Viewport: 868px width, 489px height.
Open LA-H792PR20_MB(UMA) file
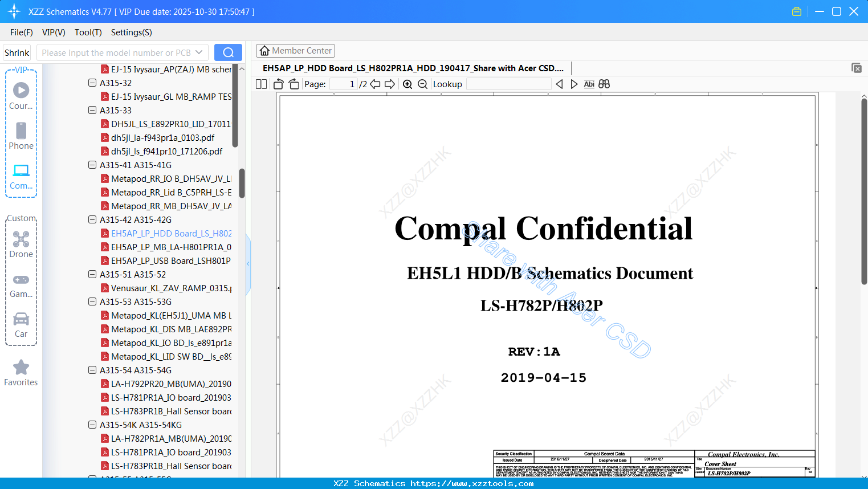point(171,384)
